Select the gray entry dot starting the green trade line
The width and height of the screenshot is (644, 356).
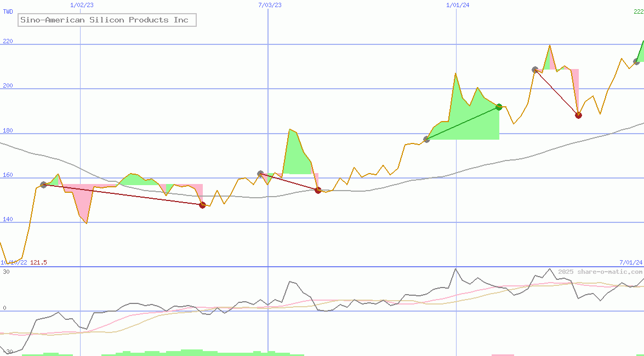426,139
